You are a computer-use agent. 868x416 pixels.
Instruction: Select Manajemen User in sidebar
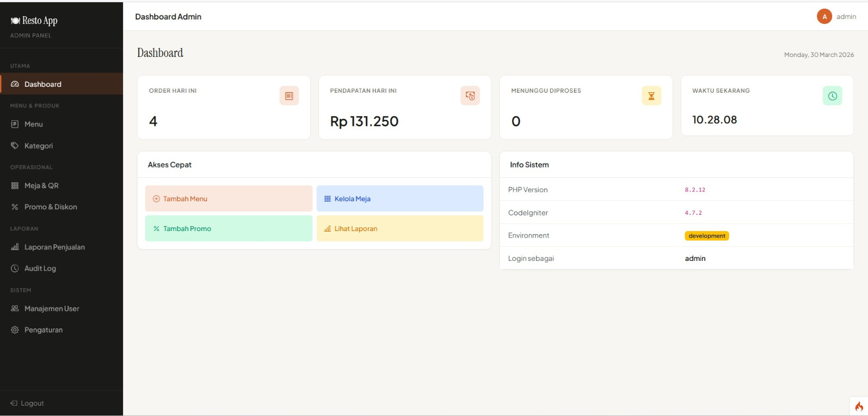point(52,309)
